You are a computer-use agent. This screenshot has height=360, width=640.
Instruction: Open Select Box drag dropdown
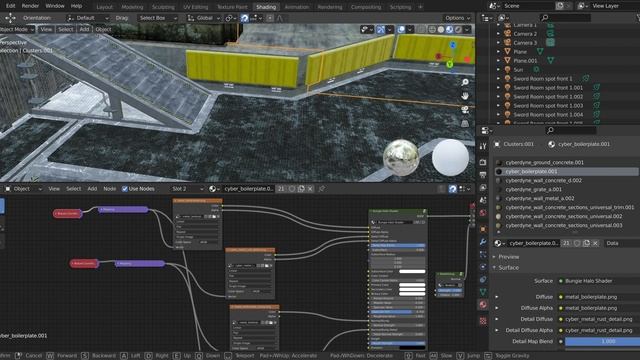[157, 18]
